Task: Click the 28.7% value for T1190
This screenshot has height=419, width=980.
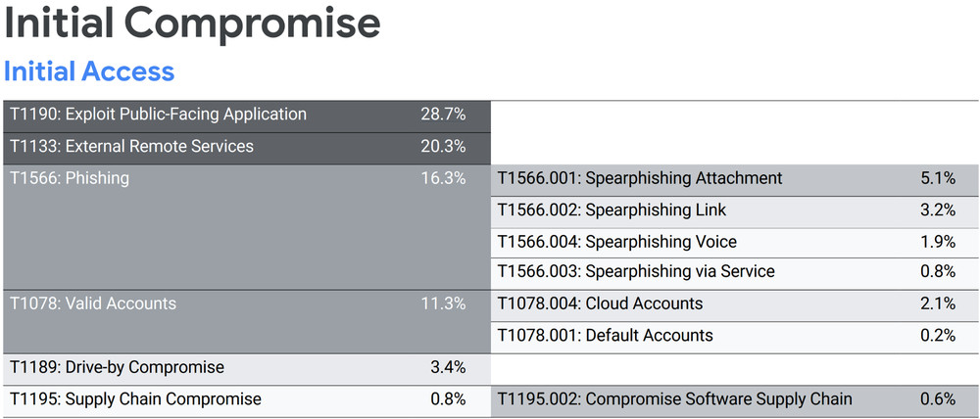Action: pos(443,115)
